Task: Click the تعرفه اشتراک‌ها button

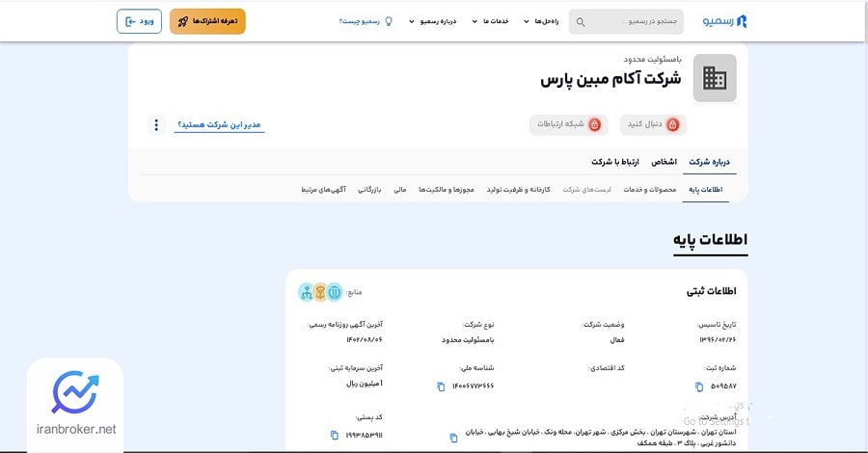Action: point(207,21)
